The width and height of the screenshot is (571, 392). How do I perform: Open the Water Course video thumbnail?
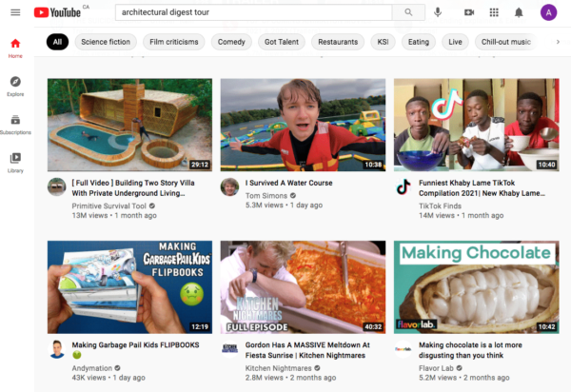[303, 125]
